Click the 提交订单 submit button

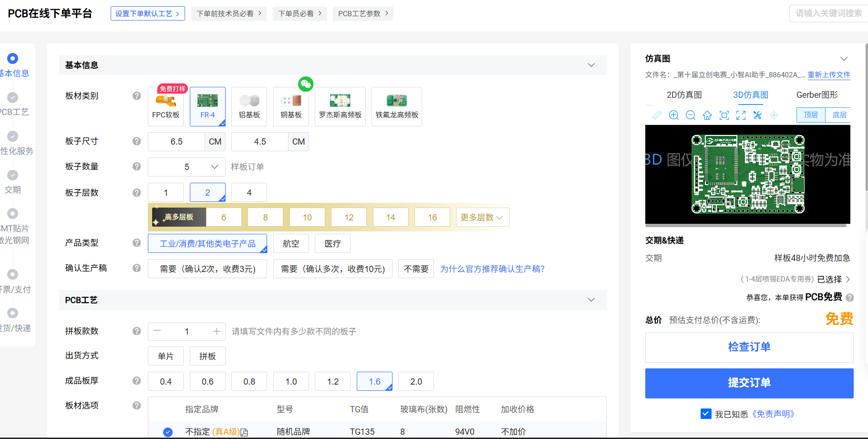pos(749,383)
